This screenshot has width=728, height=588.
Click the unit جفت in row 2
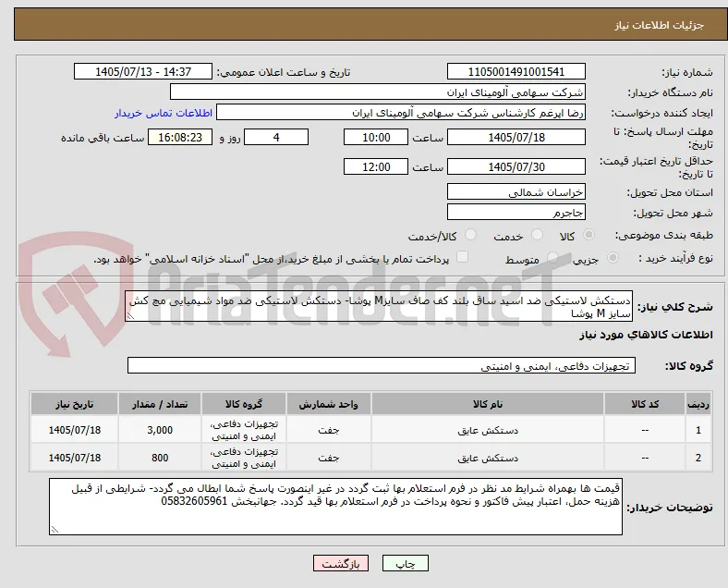329,459
